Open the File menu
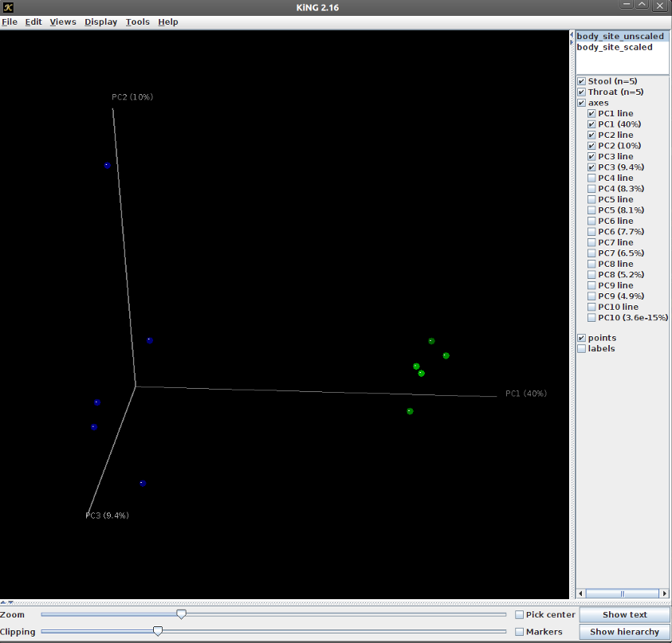672x643 pixels. (10, 22)
